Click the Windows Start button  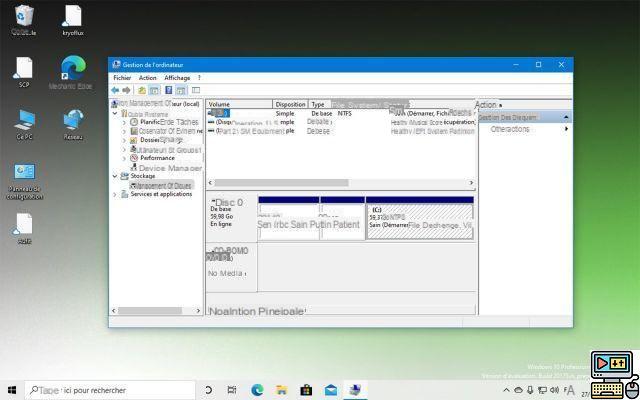click(12, 390)
